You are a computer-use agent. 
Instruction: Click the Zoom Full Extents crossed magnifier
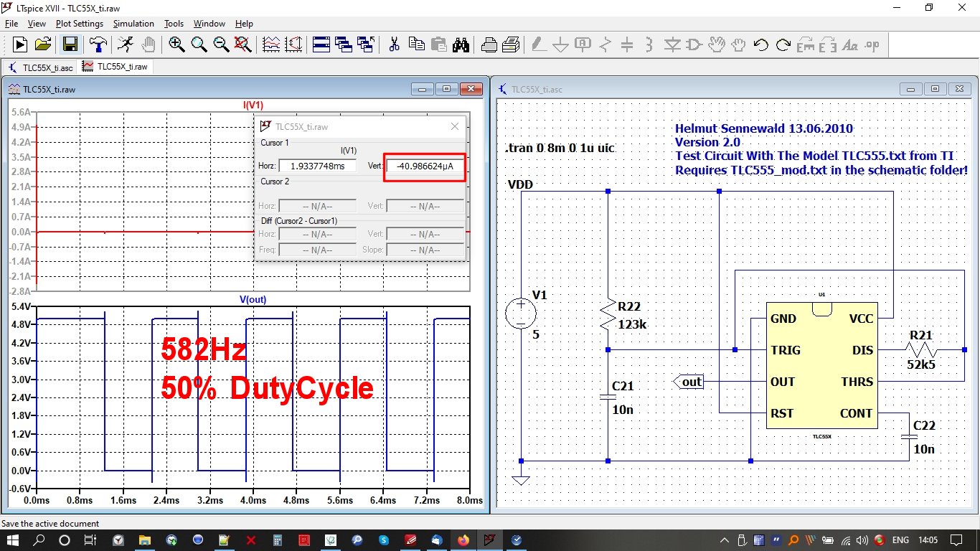coord(243,44)
